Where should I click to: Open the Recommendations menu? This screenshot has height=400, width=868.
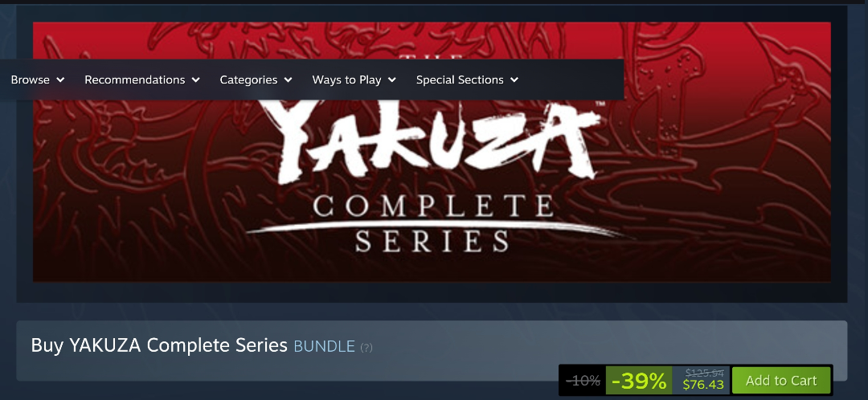(x=134, y=80)
